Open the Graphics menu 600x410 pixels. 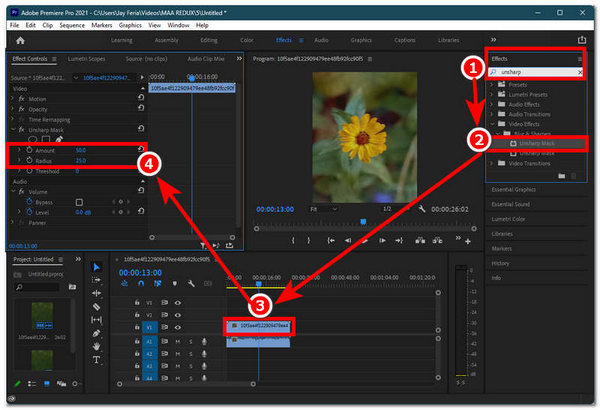click(x=130, y=25)
